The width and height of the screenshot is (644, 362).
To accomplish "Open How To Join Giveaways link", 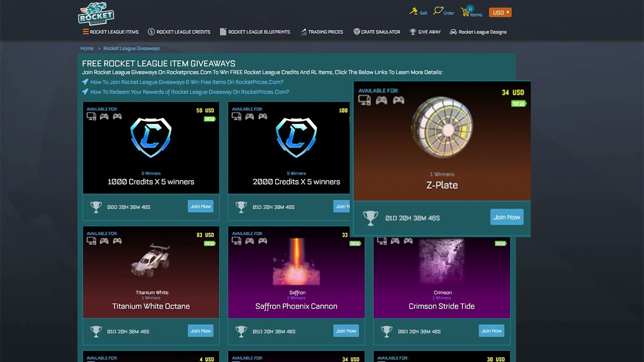I will [x=187, y=82].
